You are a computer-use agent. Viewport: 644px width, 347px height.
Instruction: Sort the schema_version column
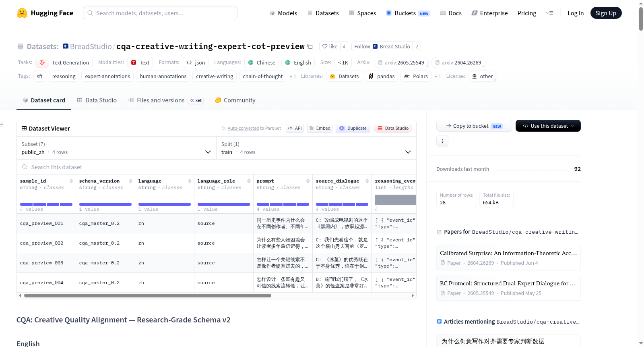pos(130,181)
